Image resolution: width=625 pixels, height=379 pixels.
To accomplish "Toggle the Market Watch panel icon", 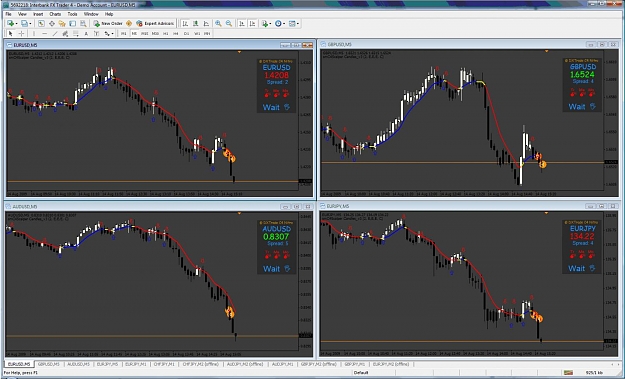I will coord(41,24).
